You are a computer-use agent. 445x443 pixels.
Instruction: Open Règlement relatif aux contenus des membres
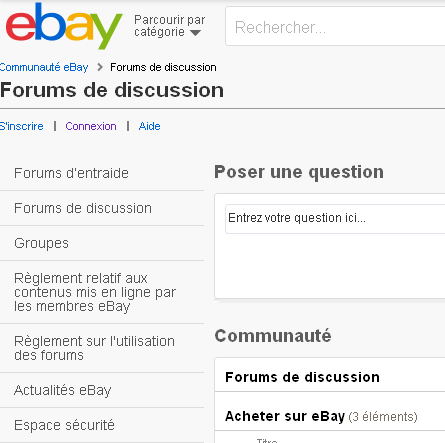pyautogui.click(x=102, y=292)
